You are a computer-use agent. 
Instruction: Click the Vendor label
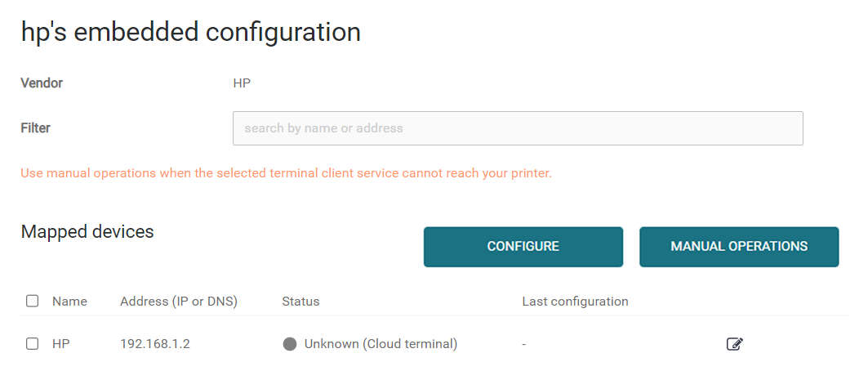click(42, 83)
